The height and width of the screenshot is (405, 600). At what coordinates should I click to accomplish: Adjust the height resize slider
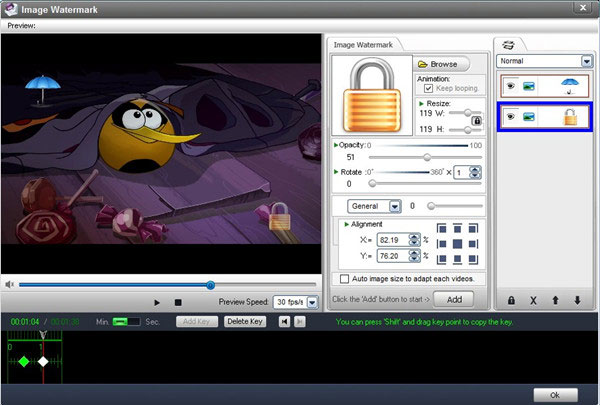(467, 130)
